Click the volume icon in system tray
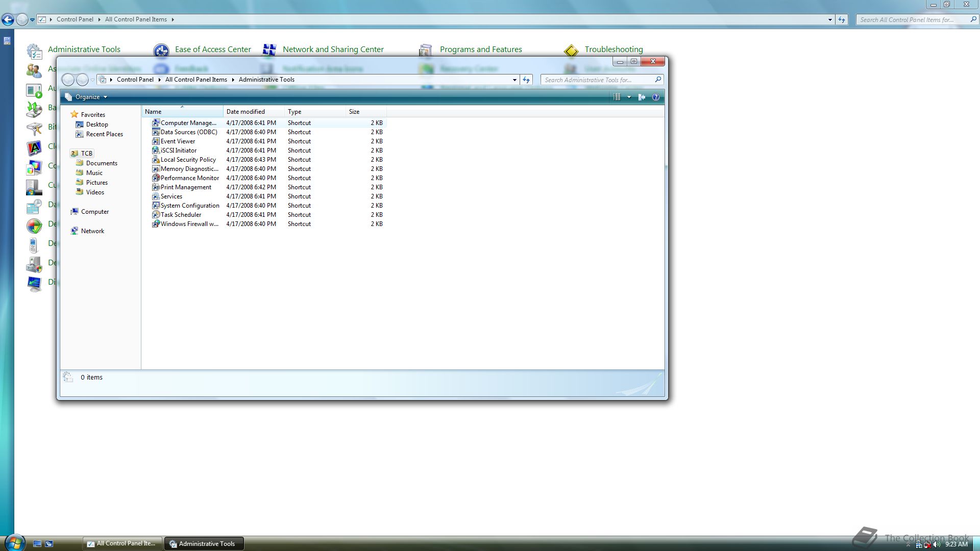Screen dimensions: 980x551 [x=937, y=544]
